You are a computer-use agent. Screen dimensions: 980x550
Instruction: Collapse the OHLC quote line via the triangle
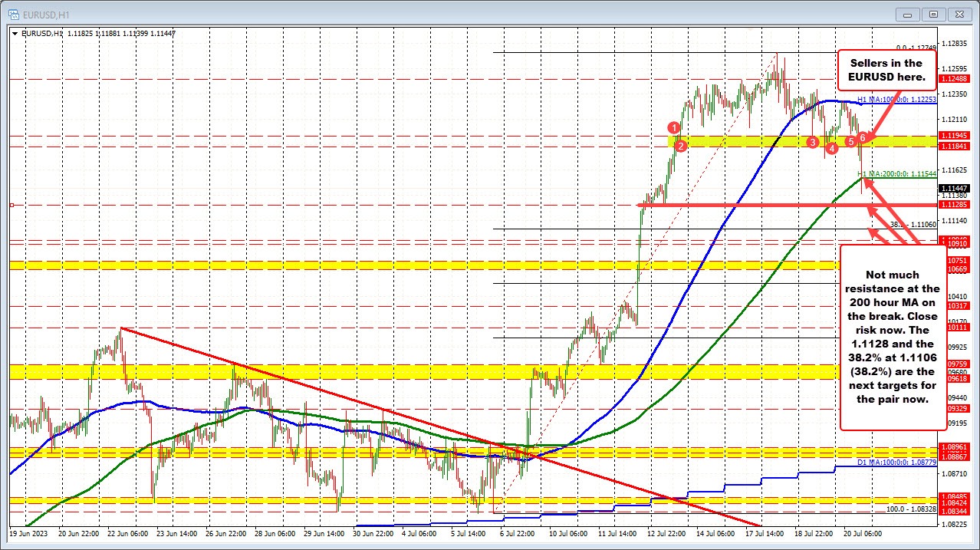(x=15, y=33)
